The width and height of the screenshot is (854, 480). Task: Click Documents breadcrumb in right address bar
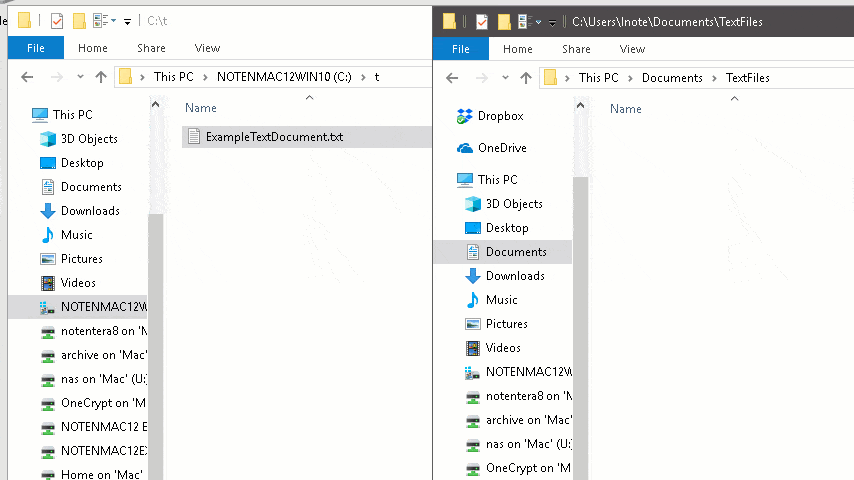click(672, 78)
